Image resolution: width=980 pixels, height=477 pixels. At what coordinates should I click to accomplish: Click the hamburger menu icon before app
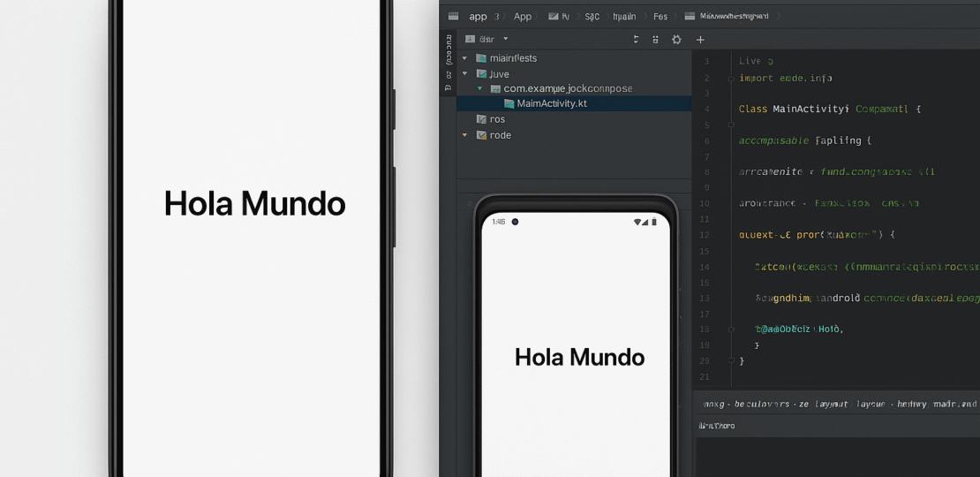(x=453, y=16)
